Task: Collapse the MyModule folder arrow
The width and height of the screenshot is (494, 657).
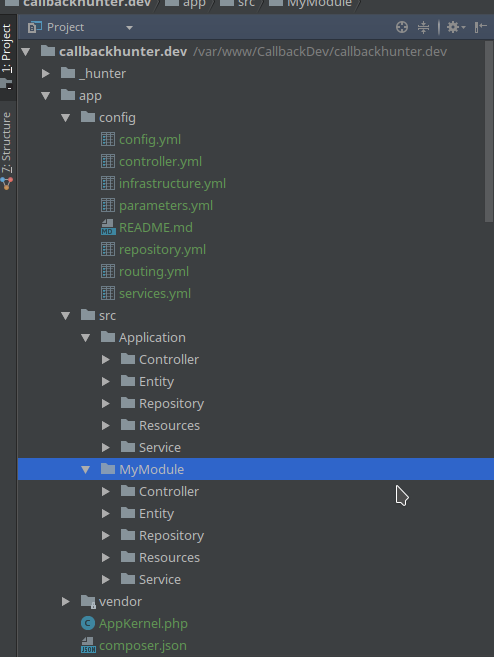Action: click(86, 470)
